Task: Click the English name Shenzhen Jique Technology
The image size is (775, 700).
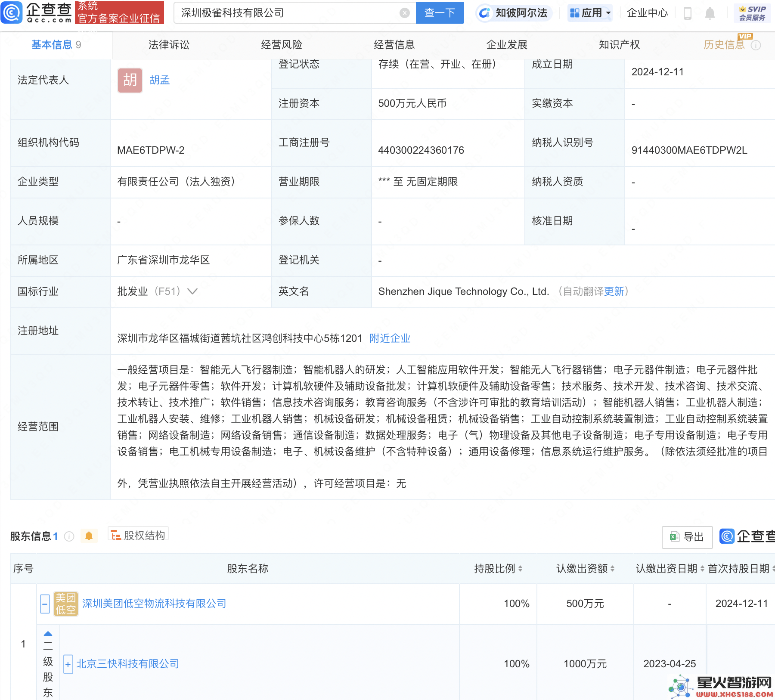Action: 463,291
